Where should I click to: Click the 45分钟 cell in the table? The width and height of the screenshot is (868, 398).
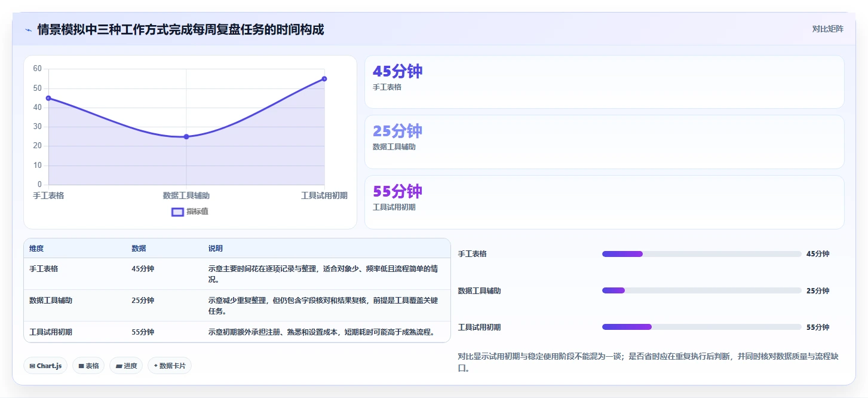pos(143,269)
